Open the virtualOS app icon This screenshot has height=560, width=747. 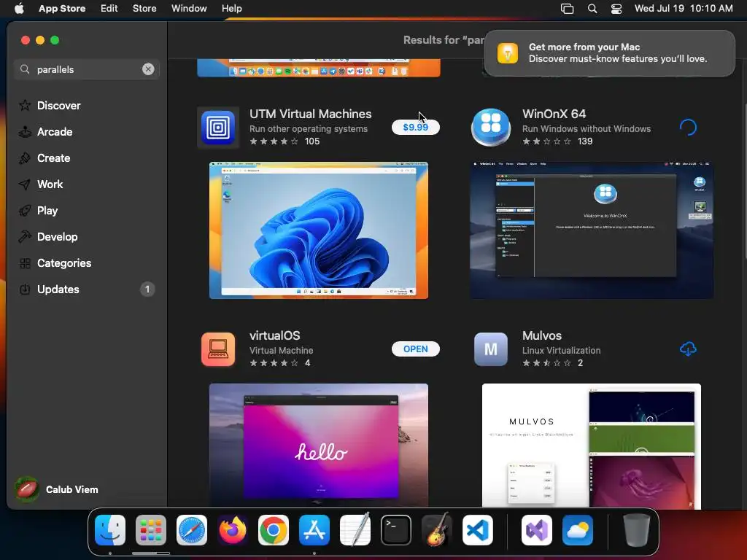click(x=218, y=349)
